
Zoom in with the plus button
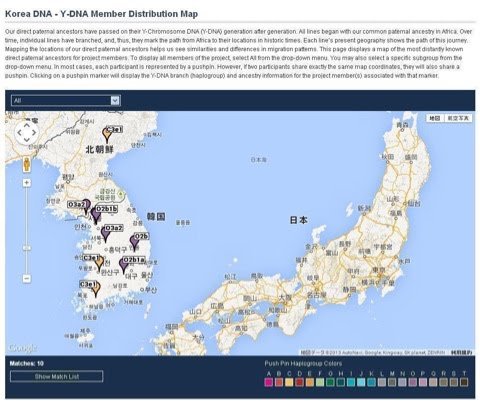[27, 183]
